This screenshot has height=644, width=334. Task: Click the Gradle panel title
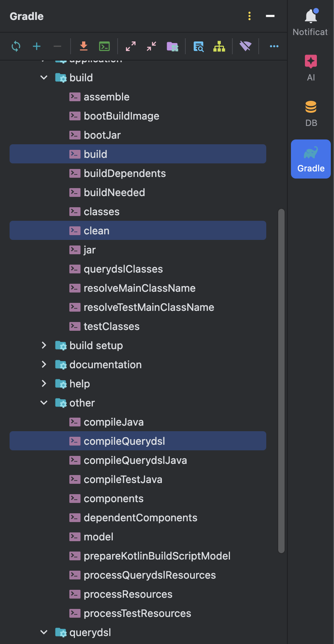click(27, 16)
